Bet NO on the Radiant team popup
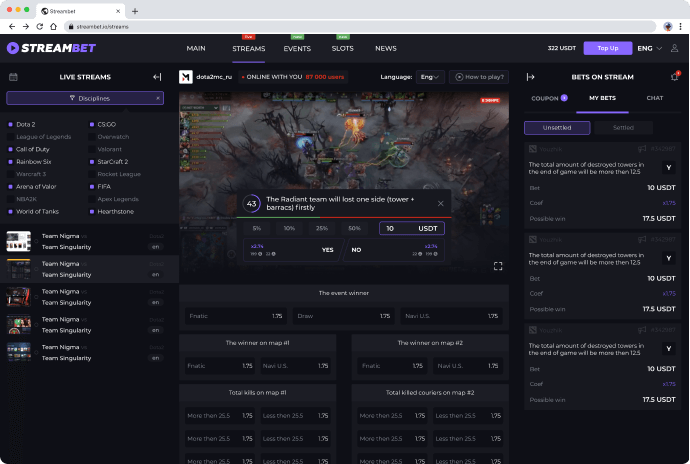Screen dimensions: 690x464 pos(394,250)
